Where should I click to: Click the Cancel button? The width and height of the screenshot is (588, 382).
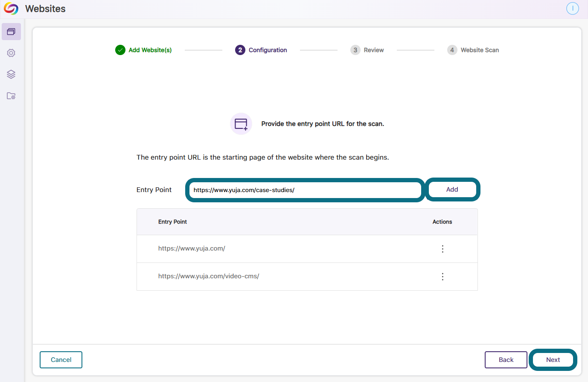[61, 360]
